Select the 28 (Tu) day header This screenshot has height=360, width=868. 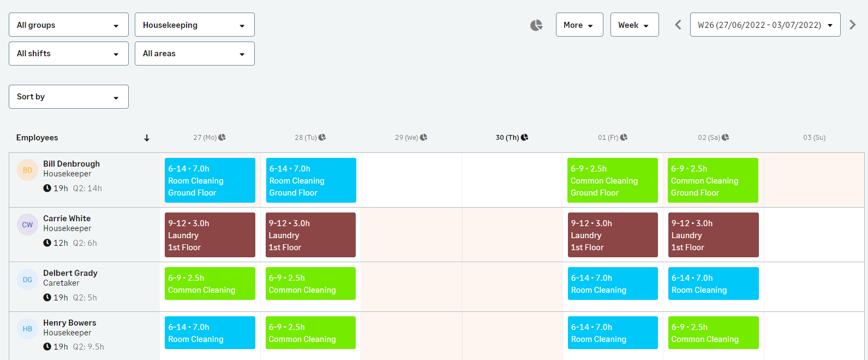306,138
